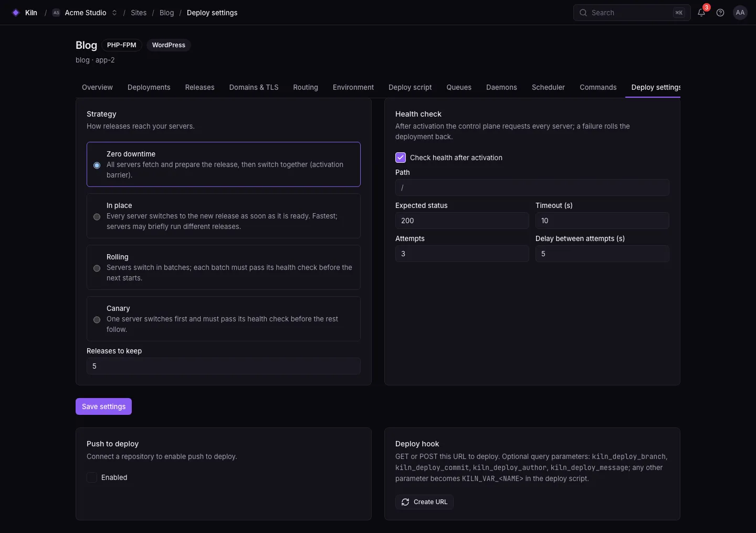This screenshot has width=756, height=533.
Task: Click the Expected status field
Action: [x=462, y=221]
